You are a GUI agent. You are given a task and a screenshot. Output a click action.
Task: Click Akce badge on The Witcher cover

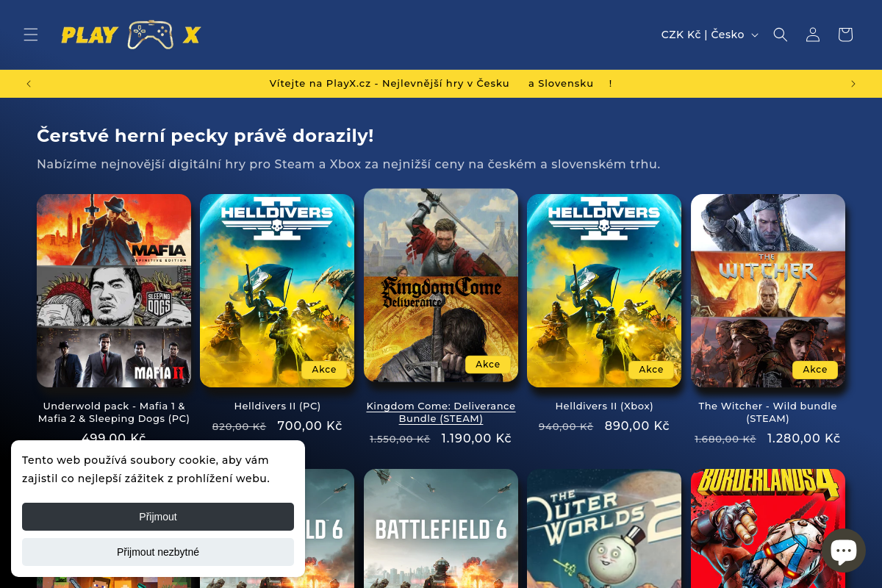click(x=815, y=370)
